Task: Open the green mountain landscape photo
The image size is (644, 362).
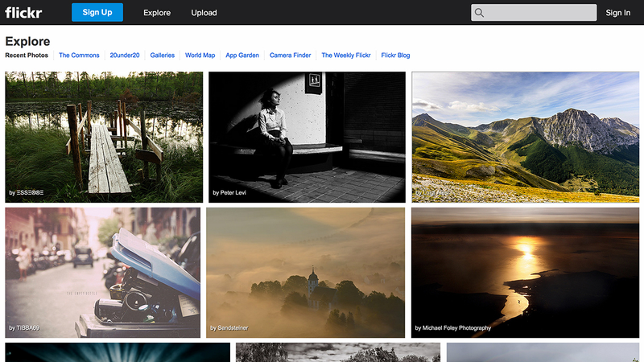Action: pyautogui.click(x=526, y=137)
